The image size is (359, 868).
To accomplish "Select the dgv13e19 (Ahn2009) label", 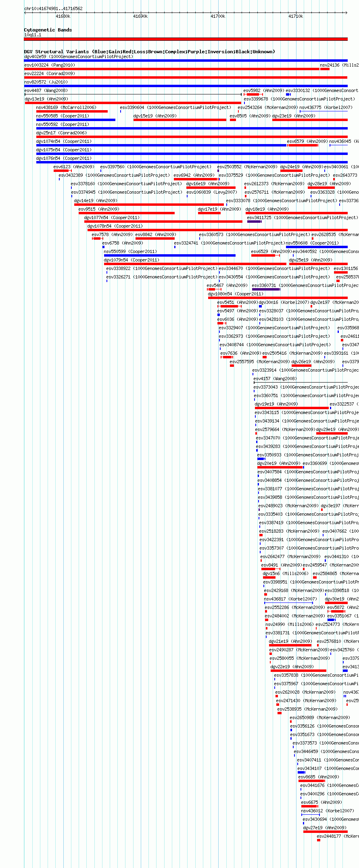I will pos(47,99).
